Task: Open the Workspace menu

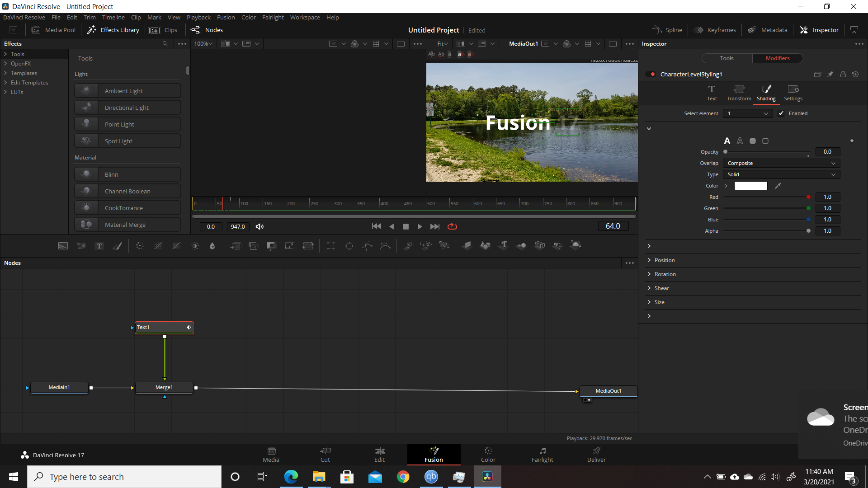Action: pos(305,17)
